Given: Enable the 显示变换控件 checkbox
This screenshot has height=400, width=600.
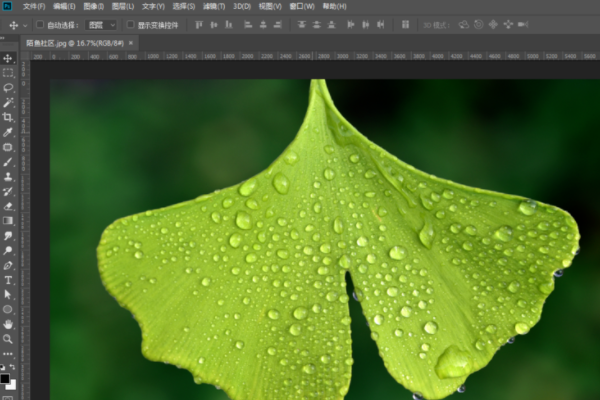Looking at the screenshot, I should point(130,25).
